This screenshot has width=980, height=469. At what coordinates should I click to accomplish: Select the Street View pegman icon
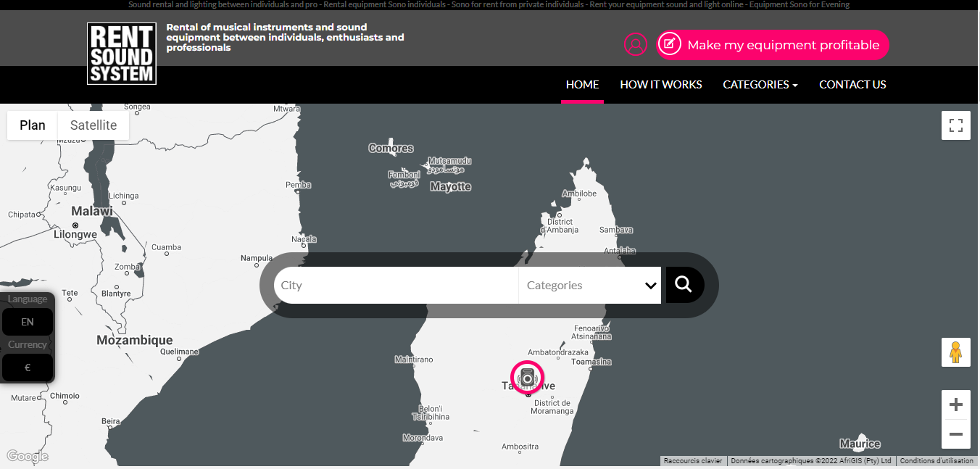click(955, 352)
